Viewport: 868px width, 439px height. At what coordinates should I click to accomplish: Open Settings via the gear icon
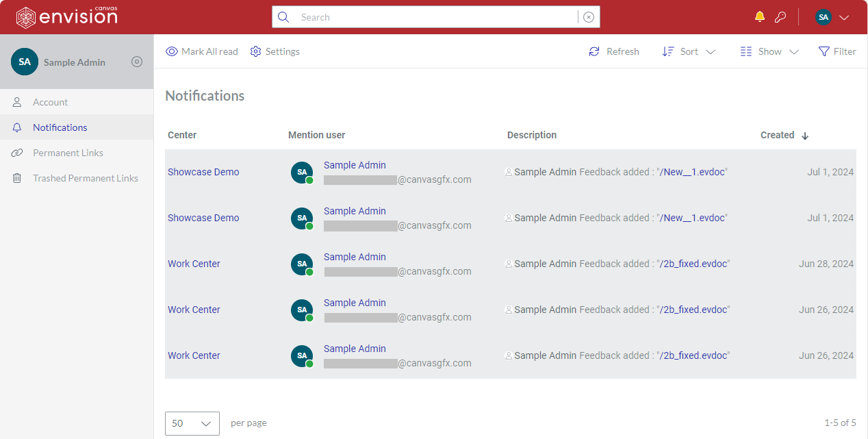pyautogui.click(x=255, y=51)
